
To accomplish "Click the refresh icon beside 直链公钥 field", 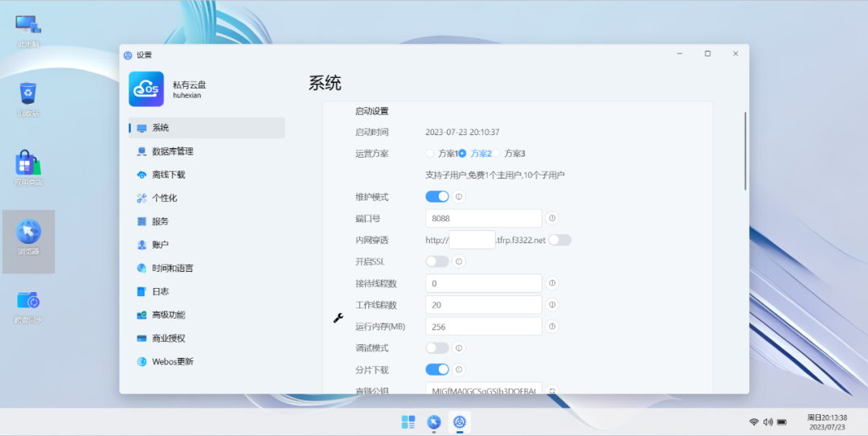I will pos(552,391).
